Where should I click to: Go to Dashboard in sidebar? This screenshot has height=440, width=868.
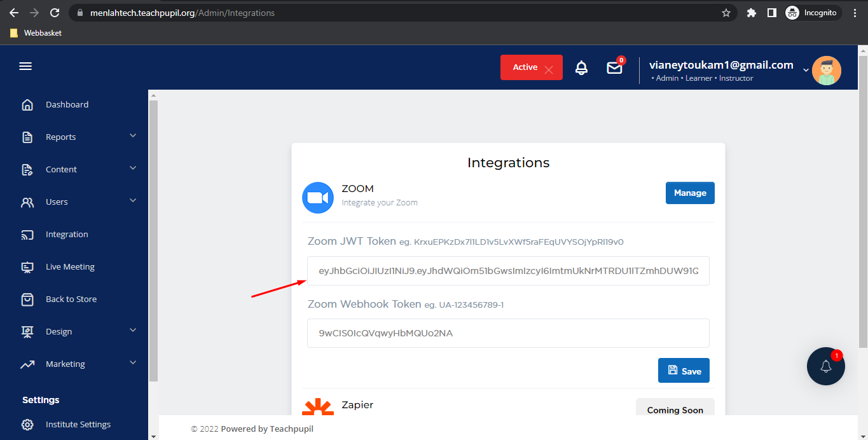tap(67, 104)
